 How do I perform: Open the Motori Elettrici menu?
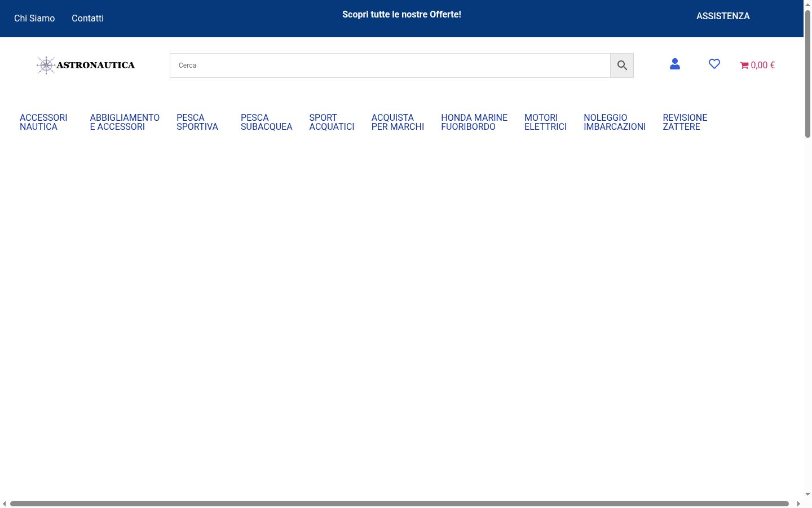pyautogui.click(x=545, y=122)
